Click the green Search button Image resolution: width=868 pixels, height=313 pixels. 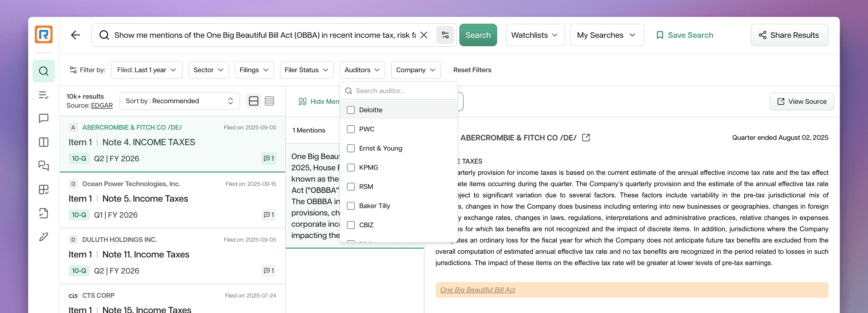click(x=477, y=35)
